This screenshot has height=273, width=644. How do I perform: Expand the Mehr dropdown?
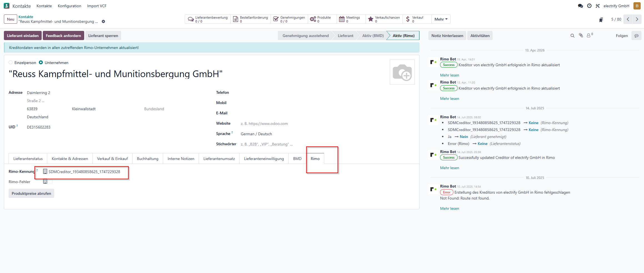click(x=441, y=19)
